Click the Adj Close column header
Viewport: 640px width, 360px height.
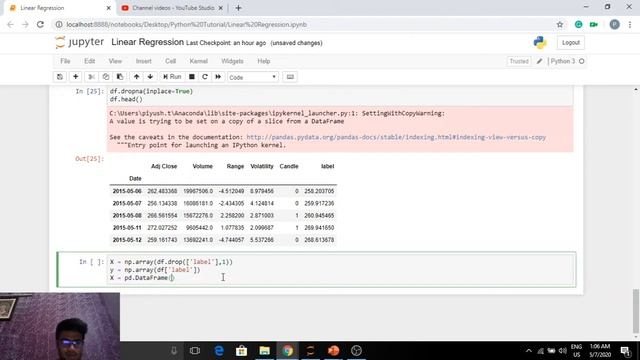164,166
